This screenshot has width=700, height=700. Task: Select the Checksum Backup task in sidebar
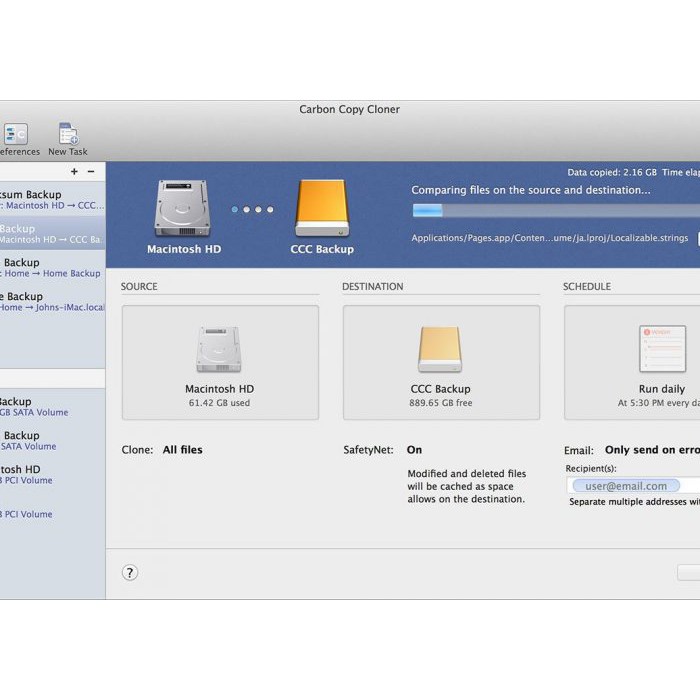40,200
